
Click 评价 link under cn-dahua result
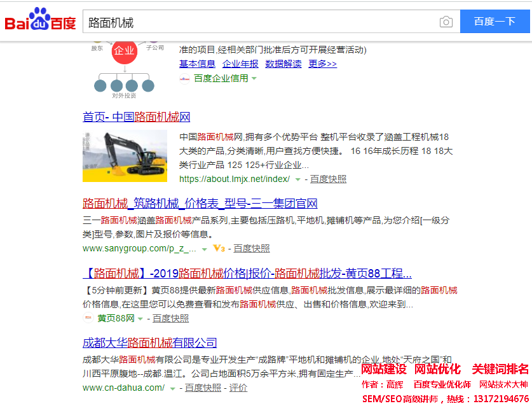[238, 388]
